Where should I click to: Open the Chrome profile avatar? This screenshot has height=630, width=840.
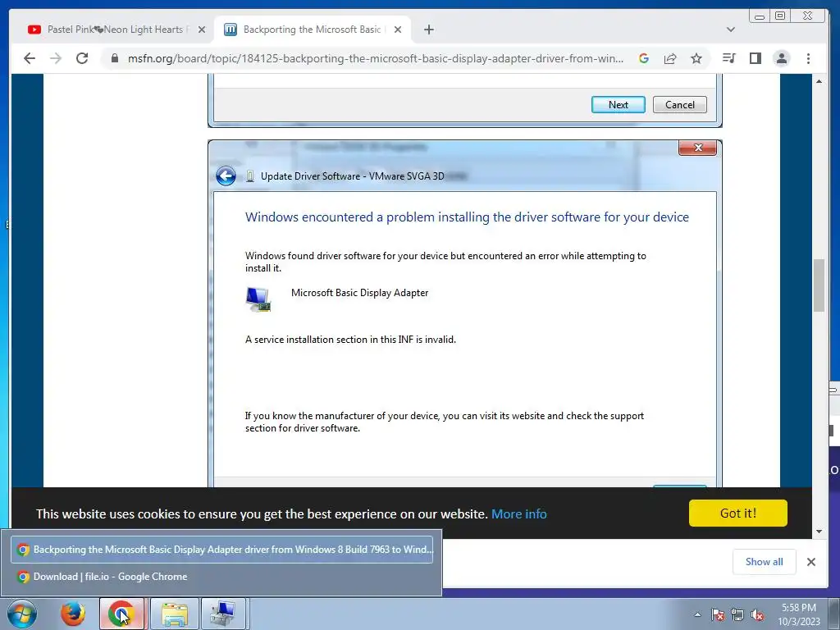pyautogui.click(x=782, y=58)
